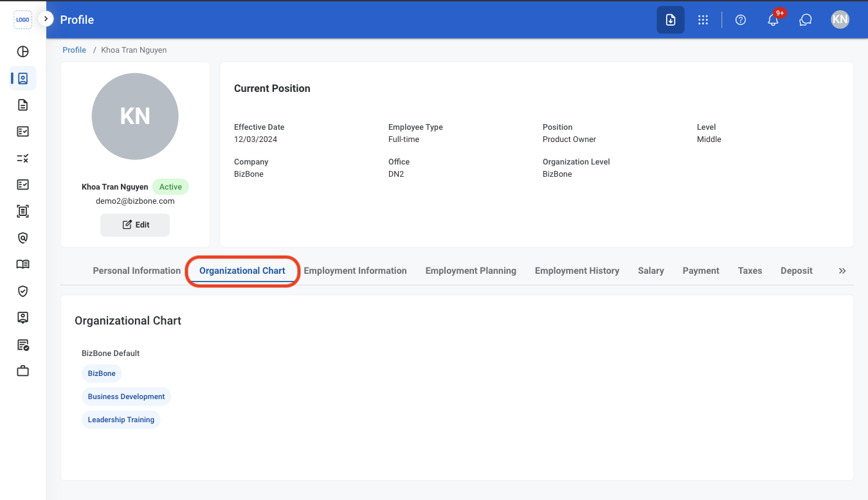
Task: Open the Payment tab
Action: pos(701,271)
